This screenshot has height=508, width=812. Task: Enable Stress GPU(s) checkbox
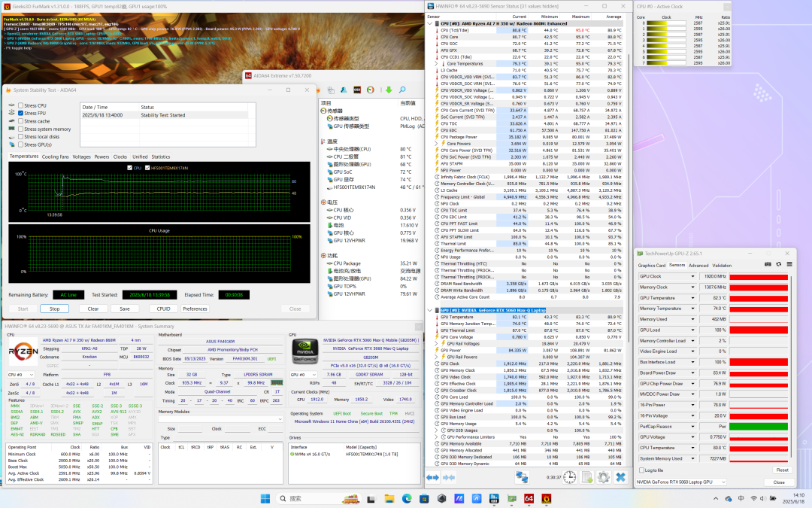[x=21, y=144]
